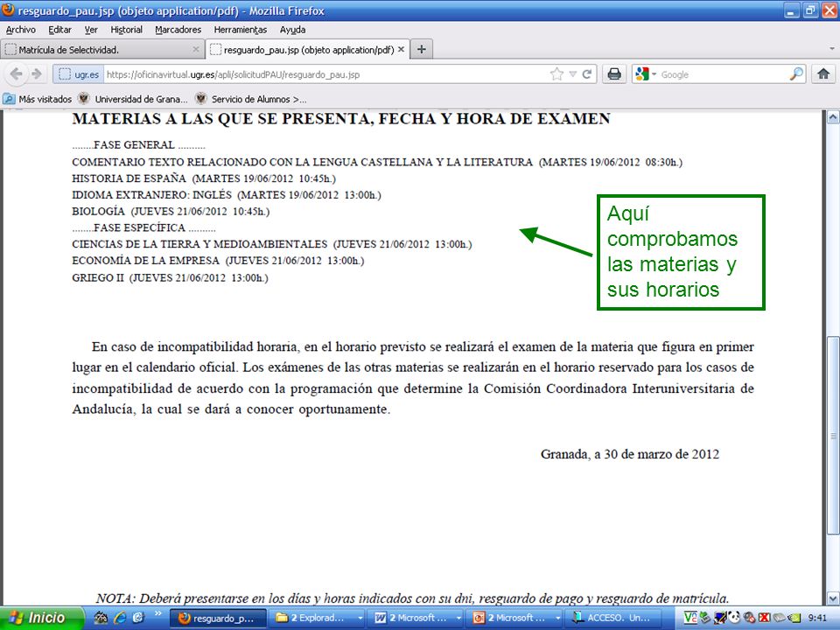
Task: Click the COMENTARIO TEXTO exam line
Action: pos(377,162)
